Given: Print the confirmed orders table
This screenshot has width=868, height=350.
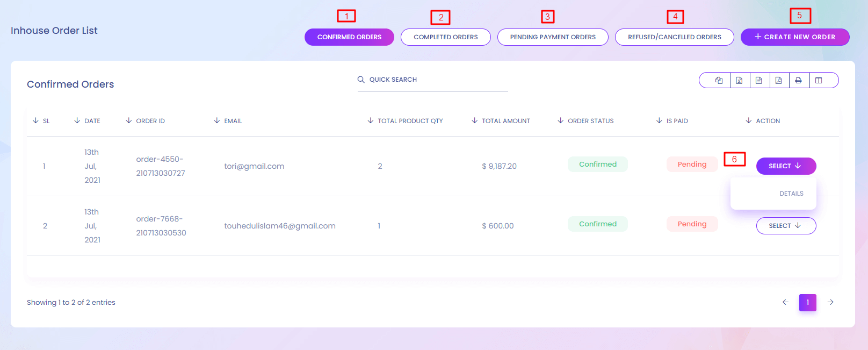Looking at the screenshot, I should pos(799,81).
